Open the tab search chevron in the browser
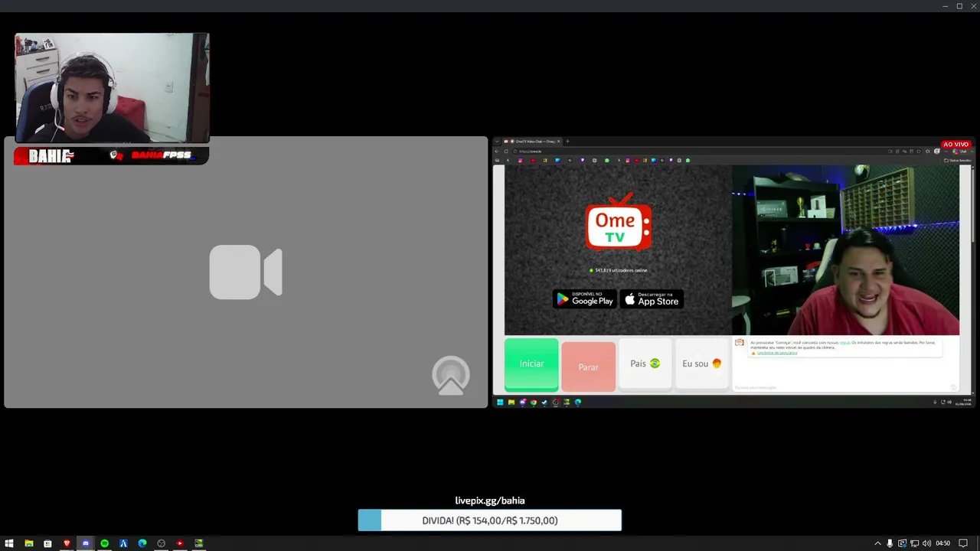The height and width of the screenshot is (551, 980). pyautogui.click(x=496, y=142)
